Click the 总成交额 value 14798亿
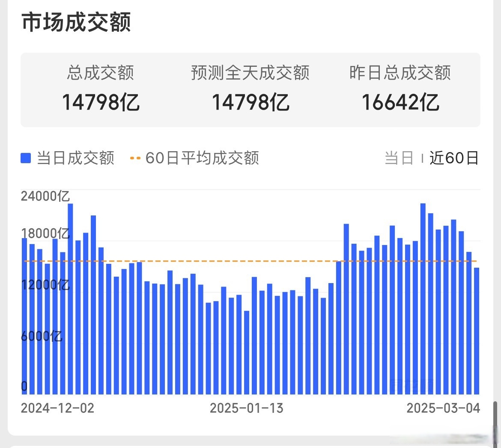 point(100,102)
